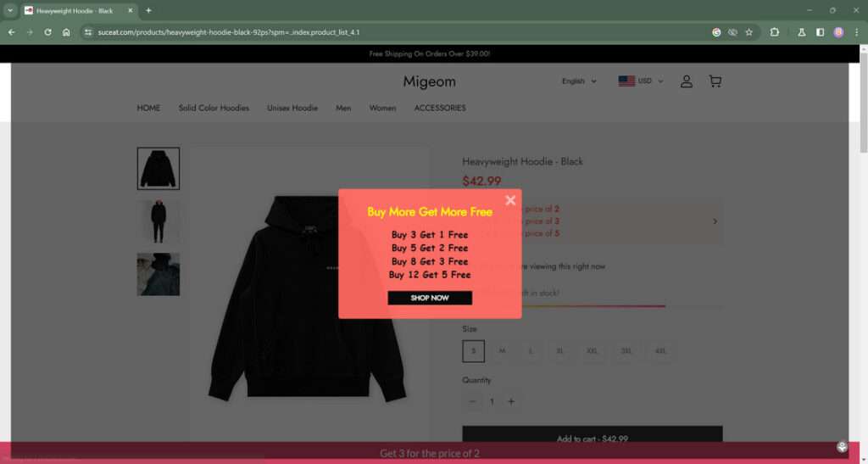Open Chrome three-dot menu
This screenshot has width=868, height=464.
856,32
